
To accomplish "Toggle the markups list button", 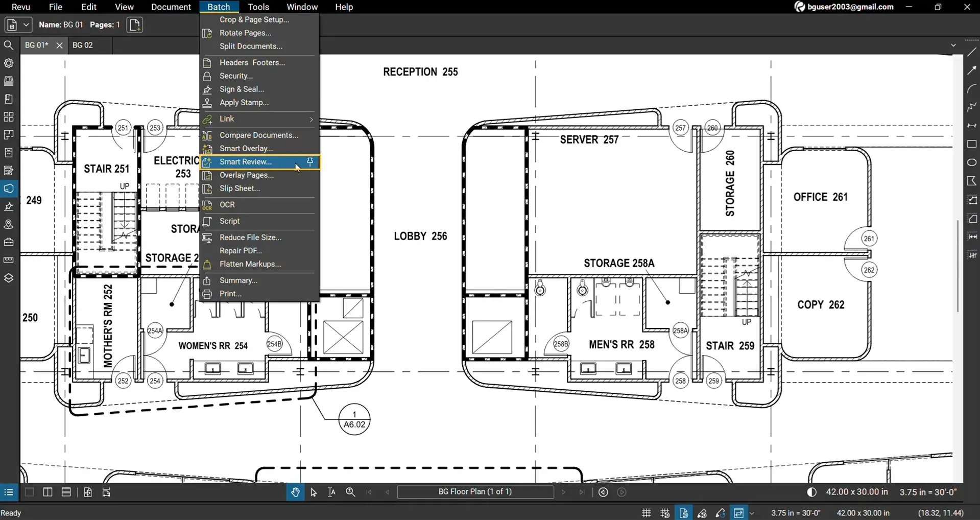I will pyautogui.click(x=9, y=492).
